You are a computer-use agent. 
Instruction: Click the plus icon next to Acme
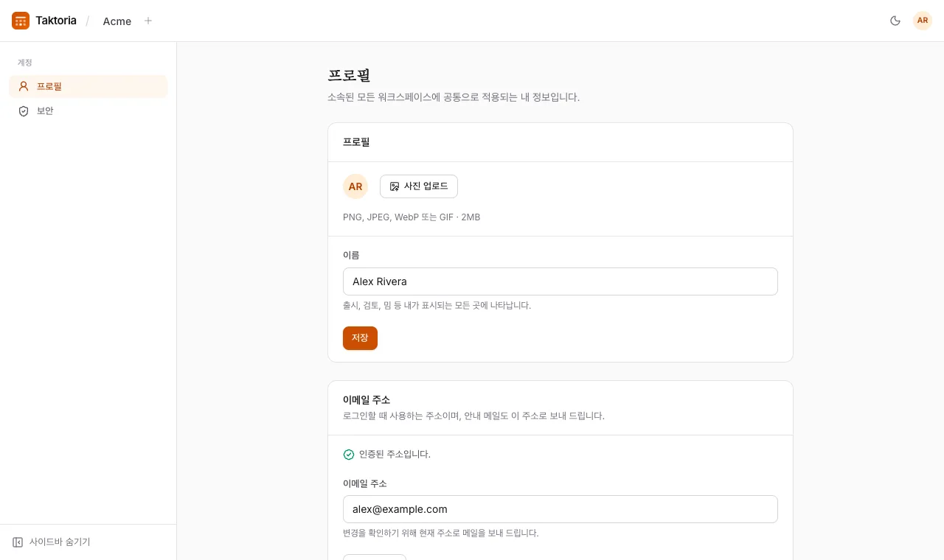148,21
